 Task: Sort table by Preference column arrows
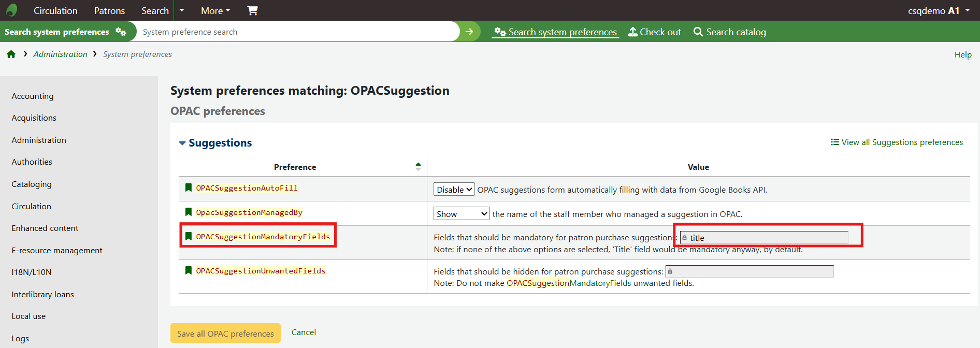tap(418, 167)
